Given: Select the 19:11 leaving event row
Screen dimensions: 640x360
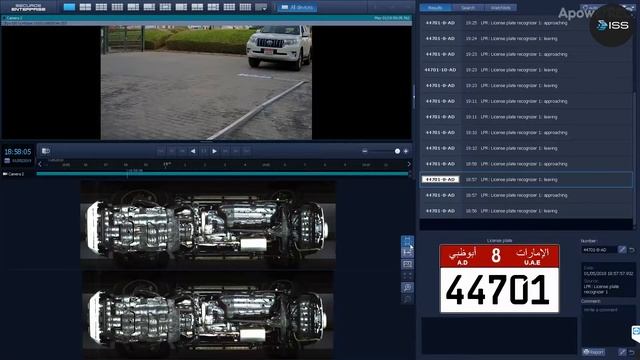Looking at the screenshot, I should coord(526,117).
